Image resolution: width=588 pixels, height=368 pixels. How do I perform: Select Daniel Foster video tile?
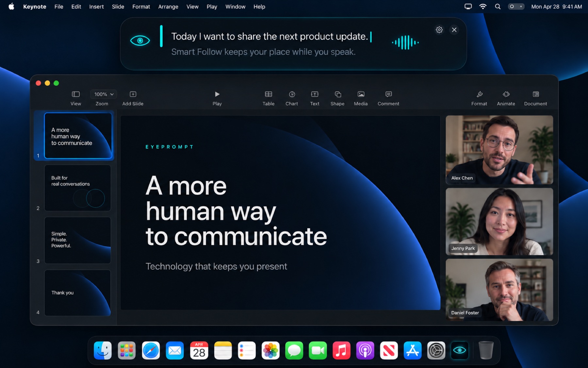(x=499, y=290)
